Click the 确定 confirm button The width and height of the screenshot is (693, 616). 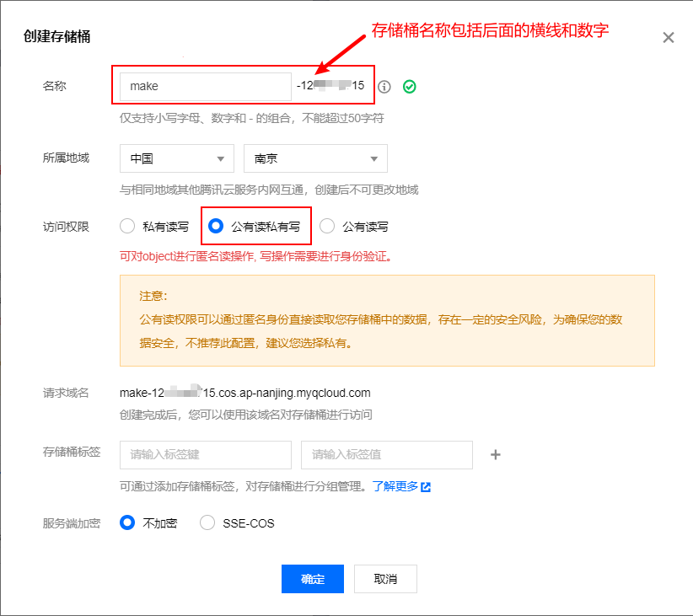coord(313,578)
